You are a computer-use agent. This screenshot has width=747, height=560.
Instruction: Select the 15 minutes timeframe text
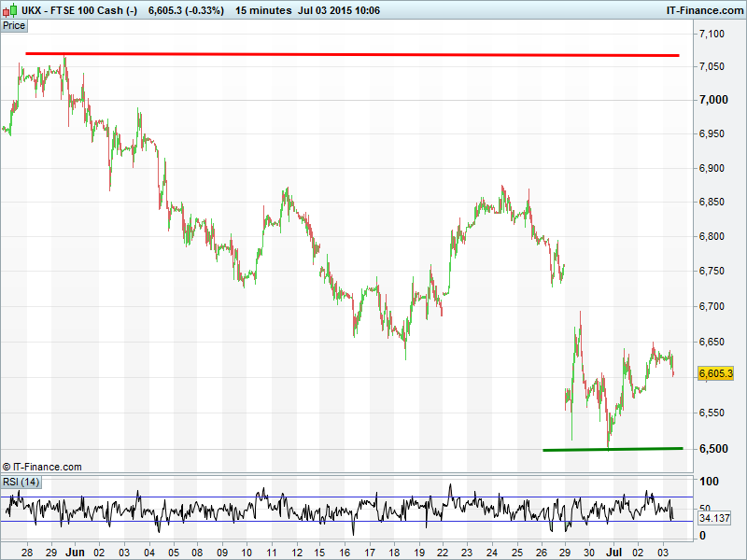pyautogui.click(x=262, y=10)
